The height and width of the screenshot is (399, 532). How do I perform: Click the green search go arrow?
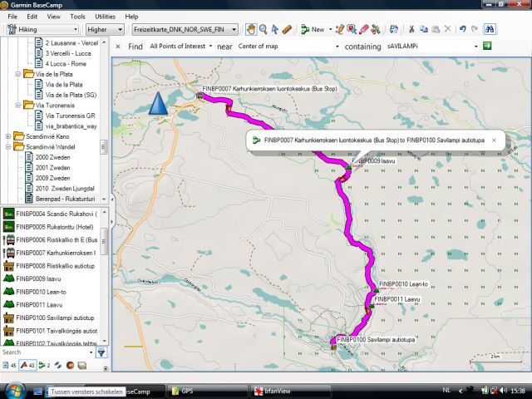(x=486, y=47)
